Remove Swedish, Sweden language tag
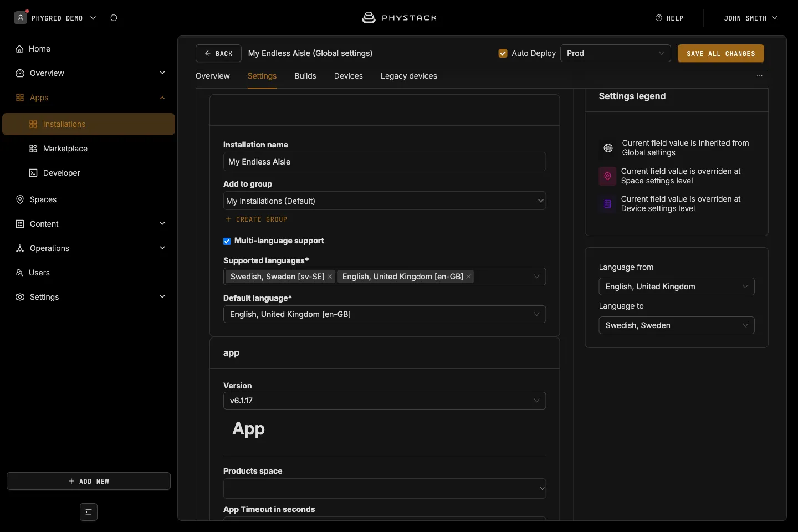The height and width of the screenshot is (532, 798). [330, 277]
